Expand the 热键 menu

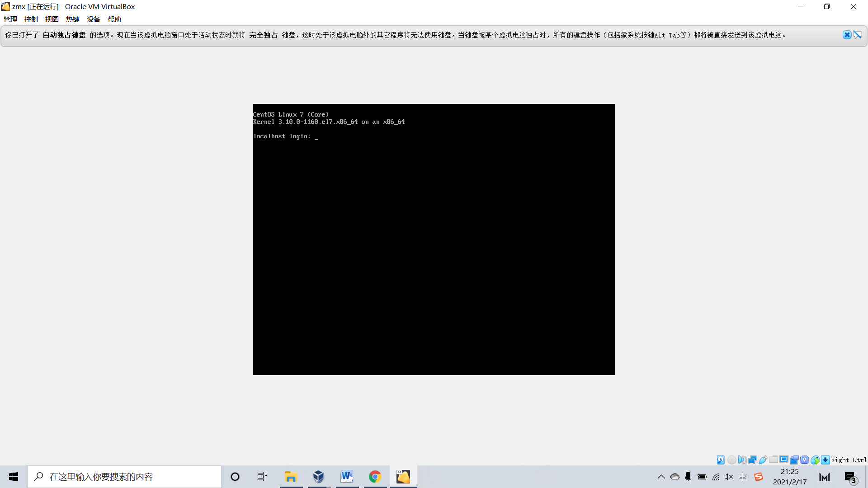[x=73, y=19]
